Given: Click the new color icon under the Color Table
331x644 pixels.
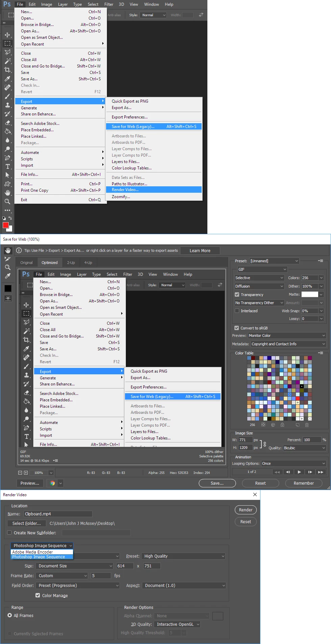Looking at the screenshot, I should (x=298, y=425).
